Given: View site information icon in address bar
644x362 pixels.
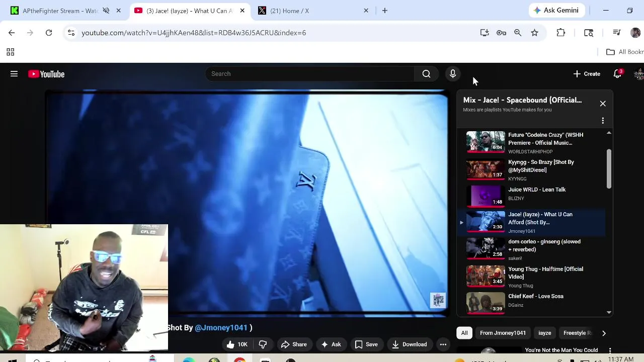Looking at the screenshot, I should (x=71, y=33).
